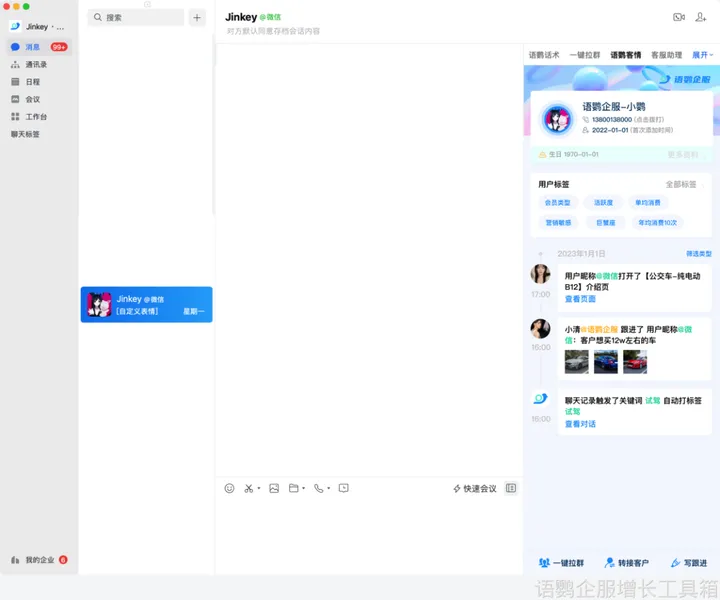Open 工作台 workbench in the sidebar
This screenshot has width=720, height=600.
click(36, 116)
